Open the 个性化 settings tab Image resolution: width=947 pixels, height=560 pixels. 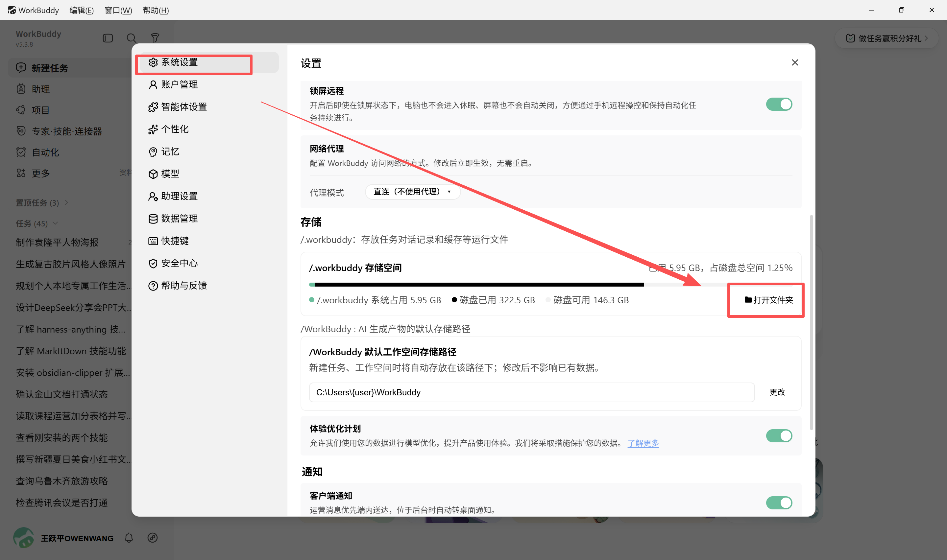[209, 129]
